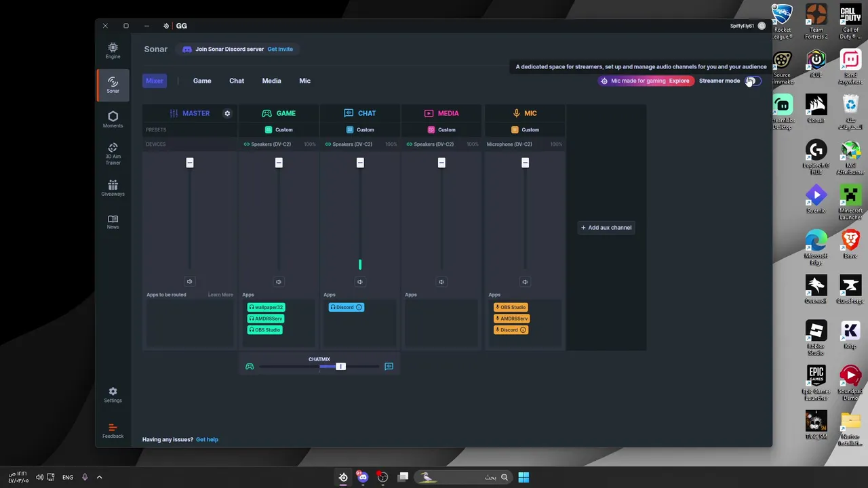Open Master channel settings gear
The image size is (868, 488).
[227, 113]
